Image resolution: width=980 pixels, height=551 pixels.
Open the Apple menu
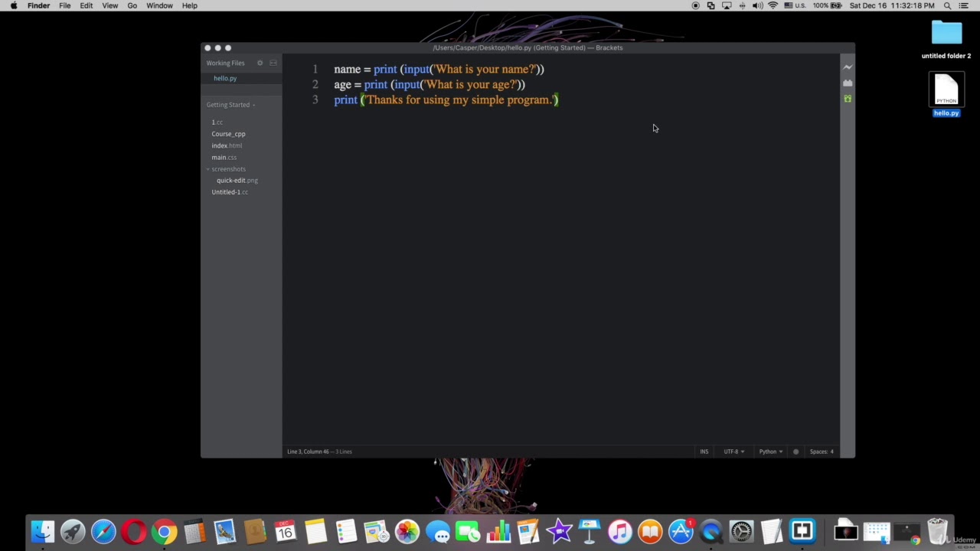(x=14, y=5)
